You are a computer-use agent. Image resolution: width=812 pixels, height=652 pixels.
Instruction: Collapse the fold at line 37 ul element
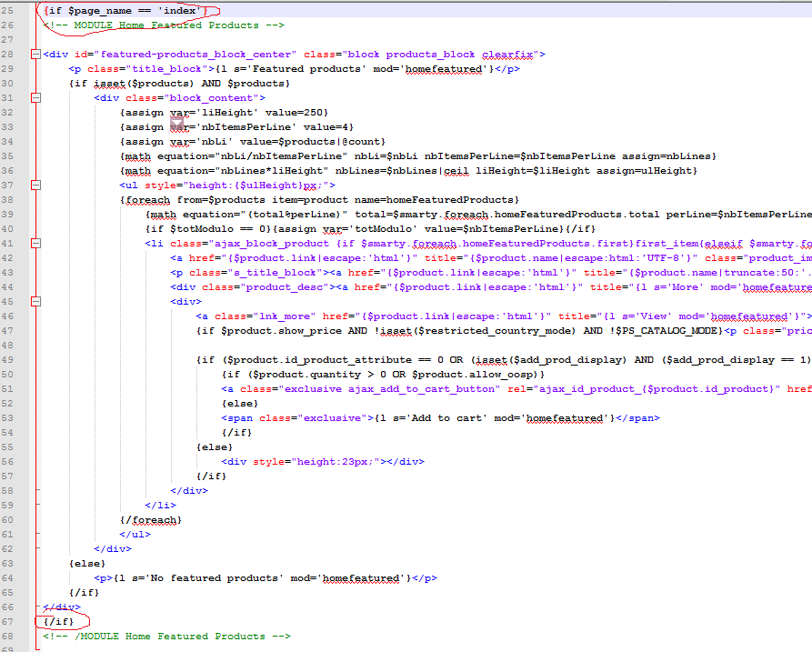point(35,185)
